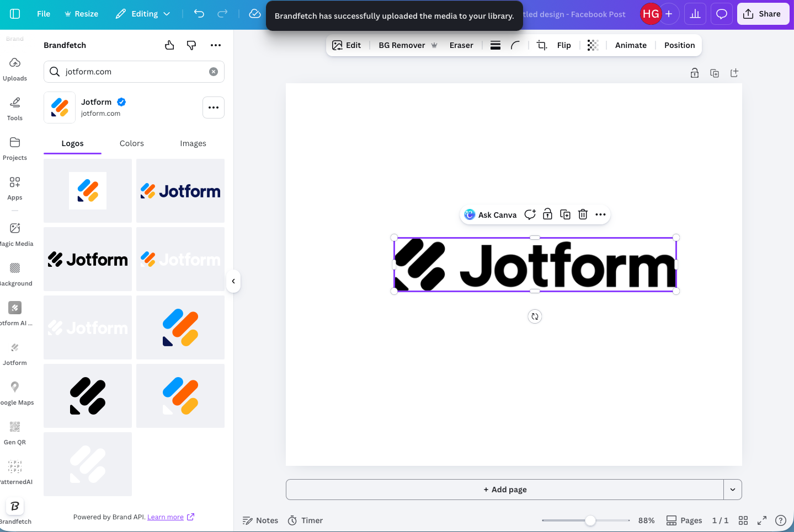This screenshot has height=532, width=794.
Task: Open the Magic Media panel
Action: 14,232
